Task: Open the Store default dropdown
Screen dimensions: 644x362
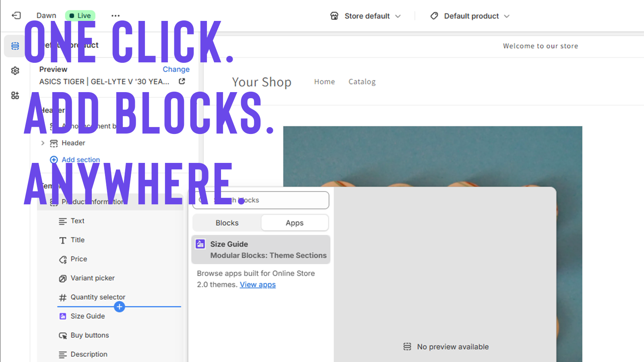Action: tap(365, 16)
